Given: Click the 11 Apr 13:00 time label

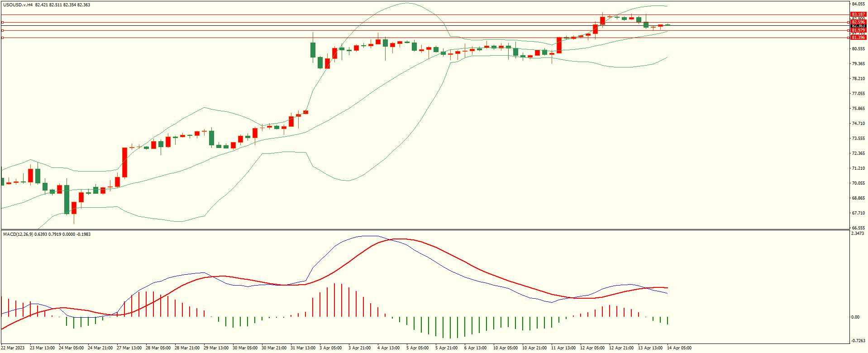Looking at the screenshot, I should click(x=563, y=348).
